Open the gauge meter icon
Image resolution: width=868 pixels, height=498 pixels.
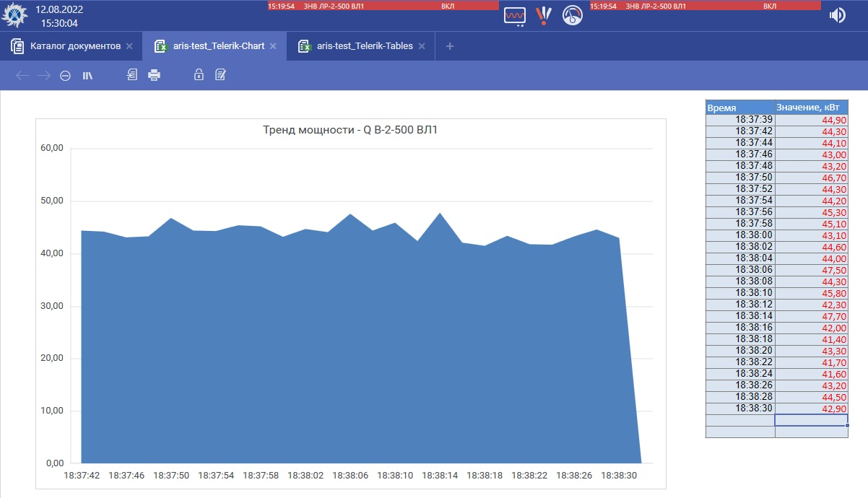pyautogui.click(x=572, y=15)
